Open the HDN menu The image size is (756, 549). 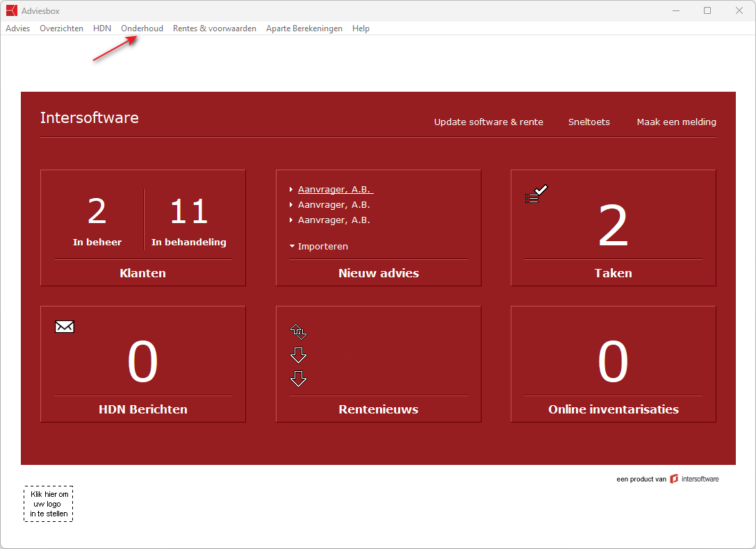[102, 28]
